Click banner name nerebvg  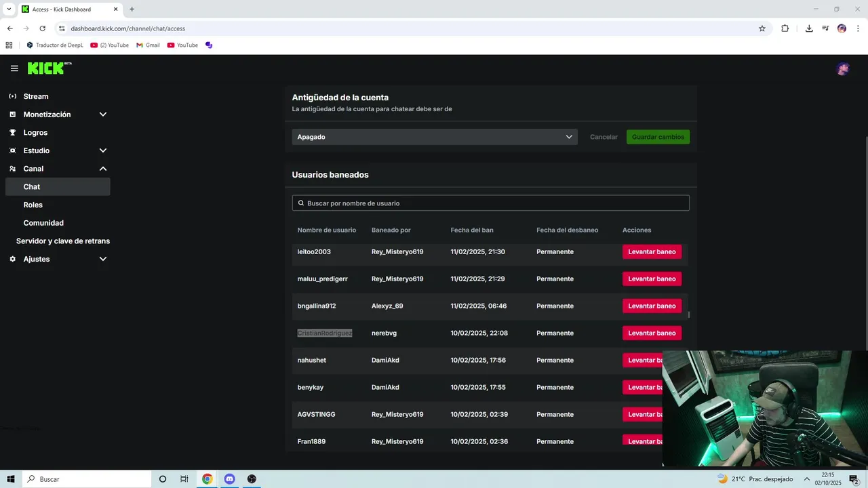[x=384, y=333]
